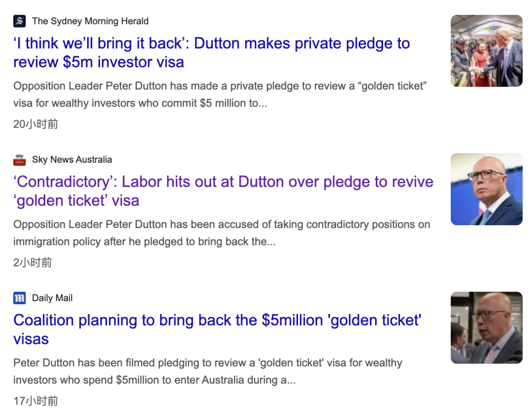
Task: Click 'review $5m investor visa' headline line
Action: click(99, 63)
